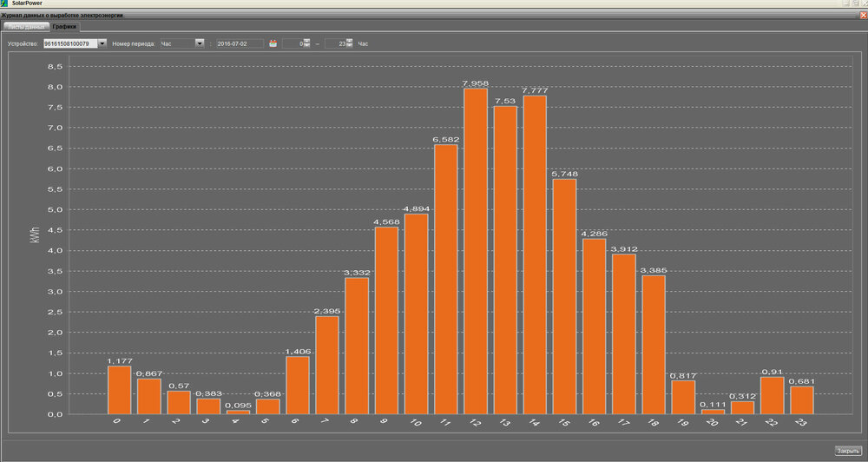Viewport: 868px width, 462px height.
Task: Expand the Устройство device dropdown arrow
Action: [102, 43]
